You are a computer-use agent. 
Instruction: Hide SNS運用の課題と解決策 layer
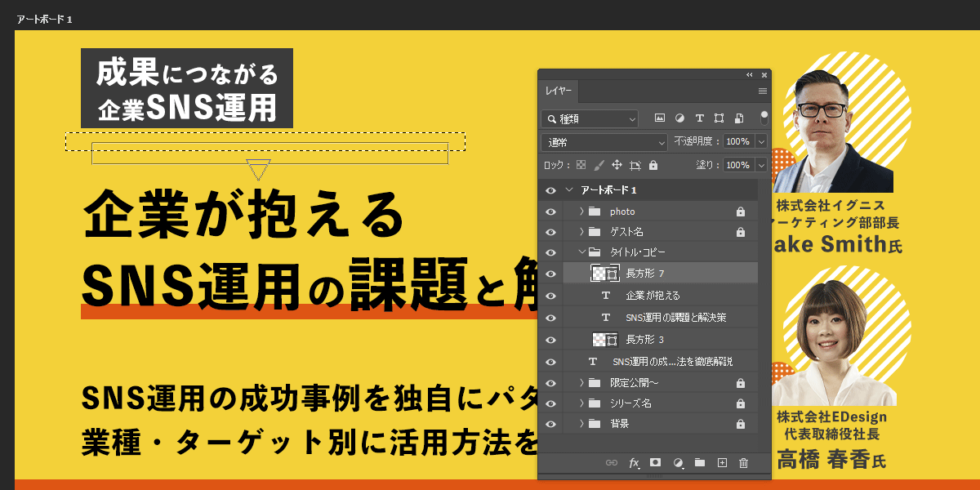point(550,318)
